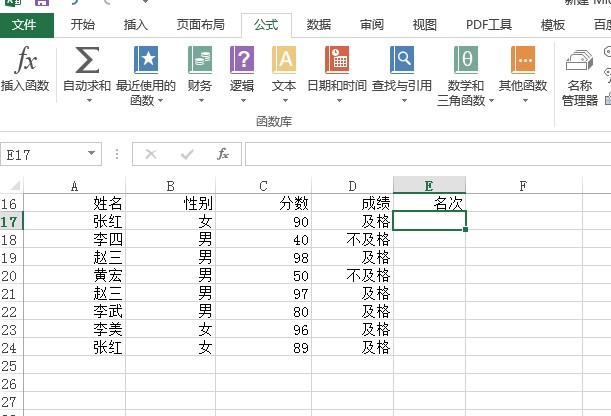The width and height of the screenshot is (611, 416).
Task: Click the Select All corner triangle
Action: click(15, 185)
